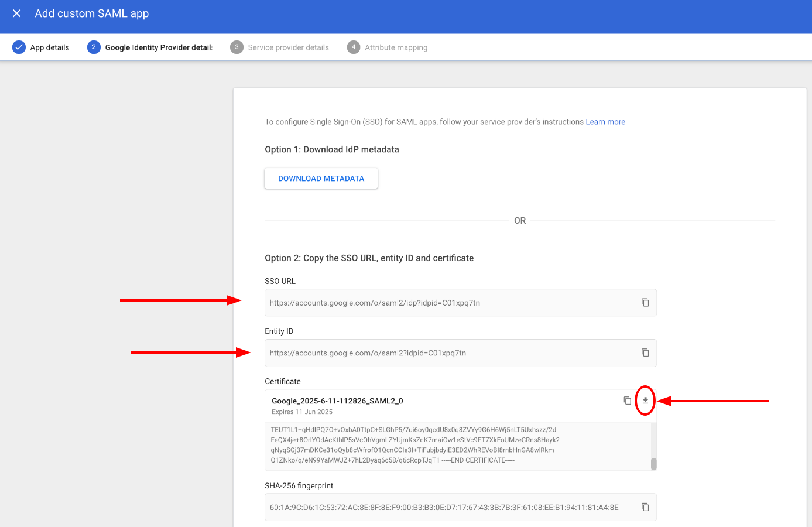This screenshot has height=527, width=812.
Task: Go to the App details step label
Action: pos(50,47)
